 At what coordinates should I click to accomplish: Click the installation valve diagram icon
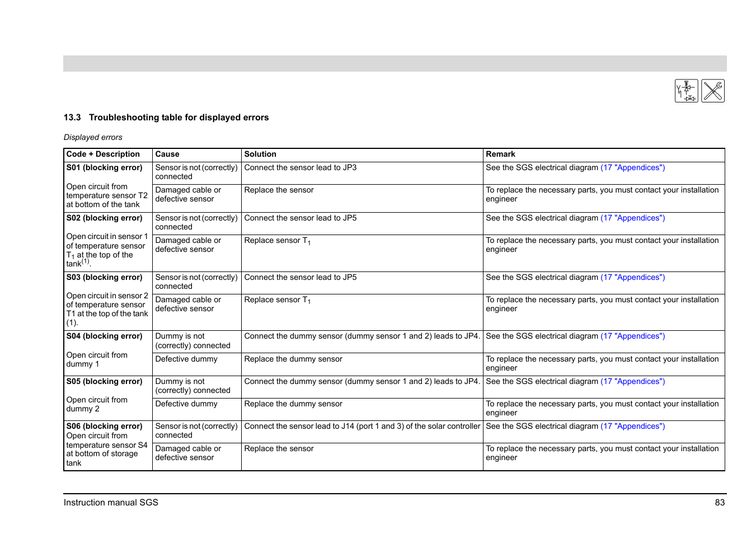(x=686, y=91)
